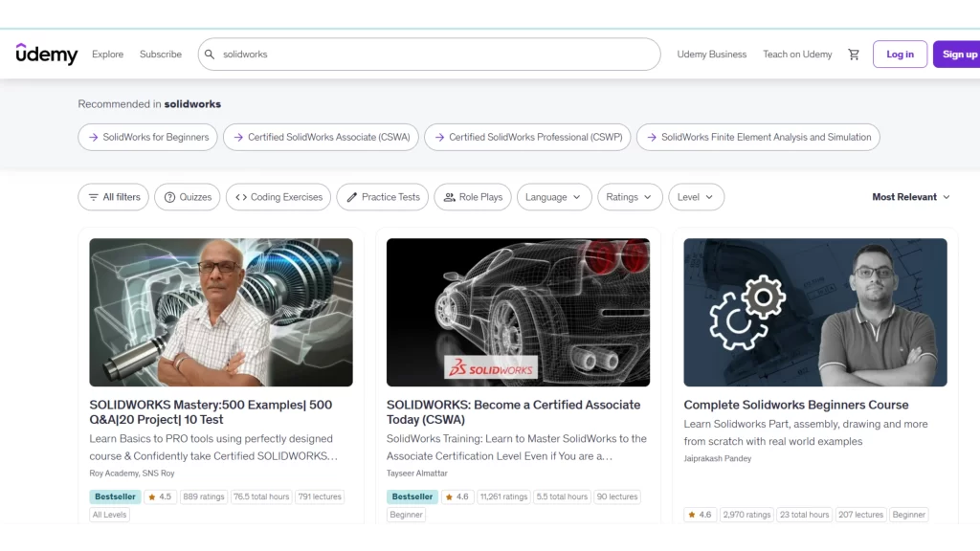980x551 pixels.
Task: Click the arrow icon on SolidWorks for Beginners
Action: [93, 137]
